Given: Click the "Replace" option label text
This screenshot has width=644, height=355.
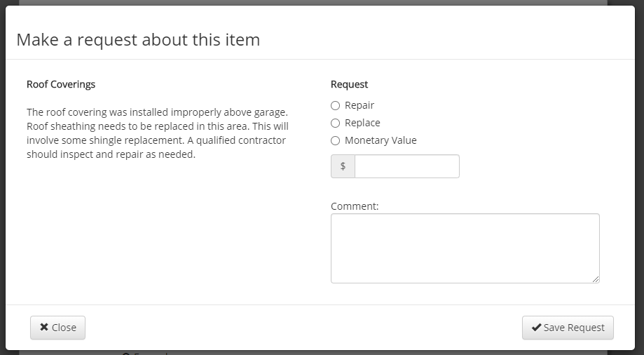Looking at the screenshot, I should (x=362, y=123).
